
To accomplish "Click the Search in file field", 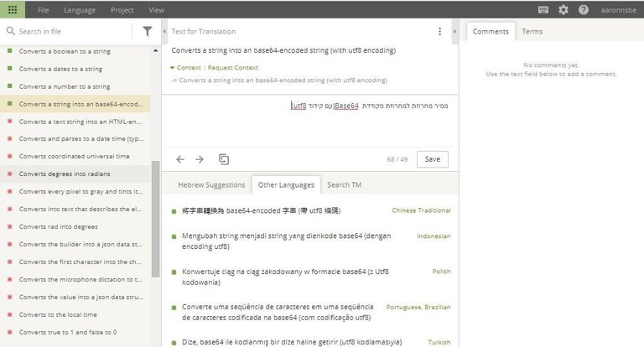I will click(x=71, y=31).
